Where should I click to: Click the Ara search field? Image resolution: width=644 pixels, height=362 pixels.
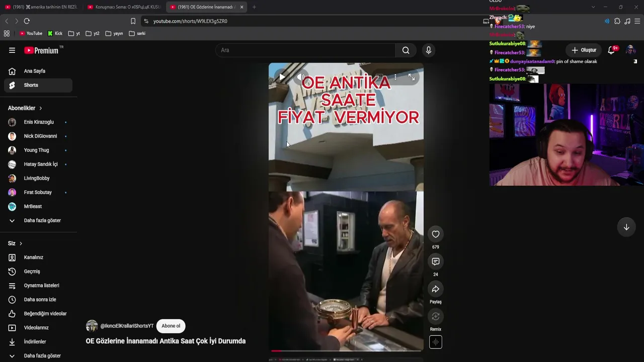click(305, 50)
